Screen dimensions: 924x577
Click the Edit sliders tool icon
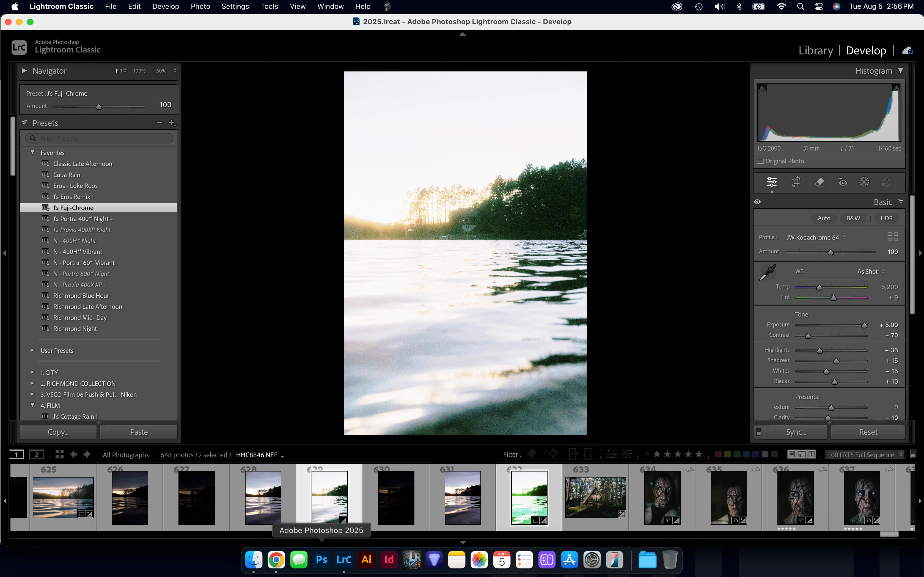coord(772,182)
